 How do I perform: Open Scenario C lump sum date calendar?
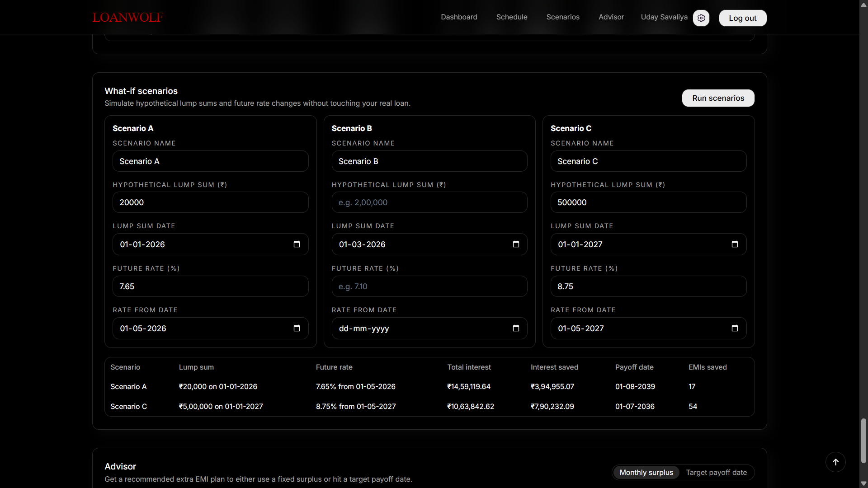coord(735,244)
